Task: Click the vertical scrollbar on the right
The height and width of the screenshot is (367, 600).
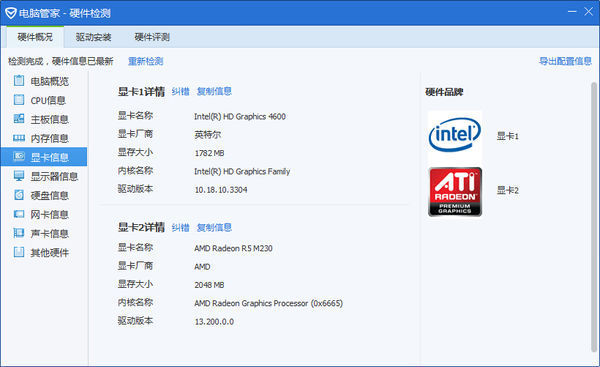Action: (x=594, y=216)
